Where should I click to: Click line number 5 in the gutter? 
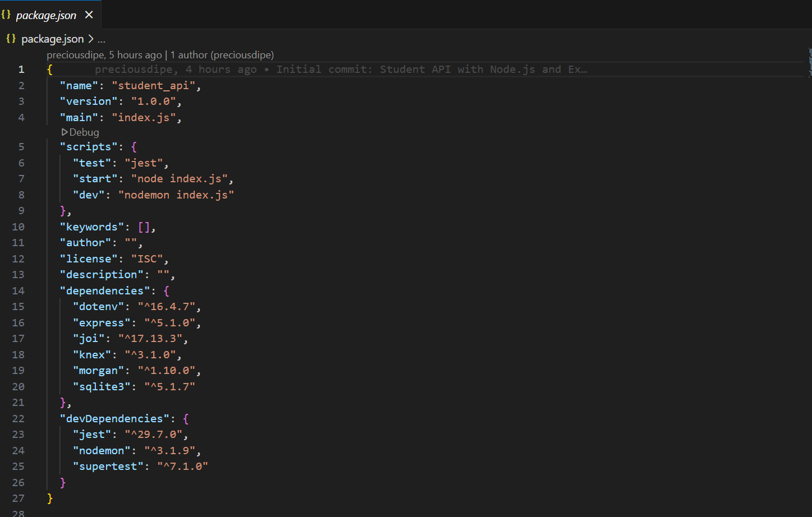[21, 147]
